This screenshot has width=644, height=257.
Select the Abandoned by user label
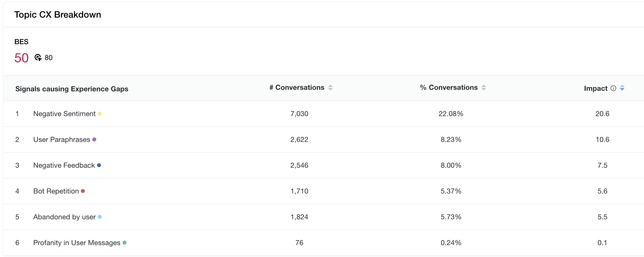(64, 217)
